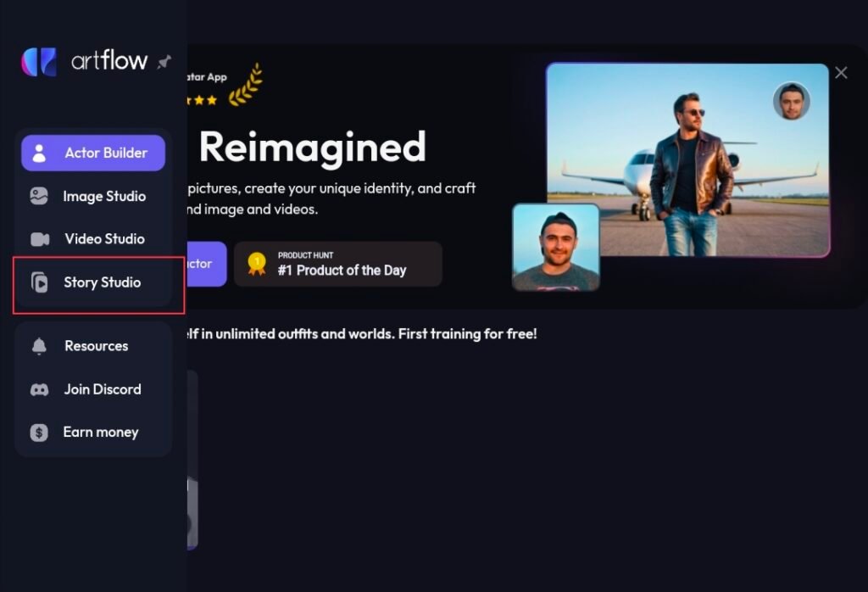Click the #1 Product of the Day badge
This screenshot has height=592, width=868.
(x=337, y=264)
